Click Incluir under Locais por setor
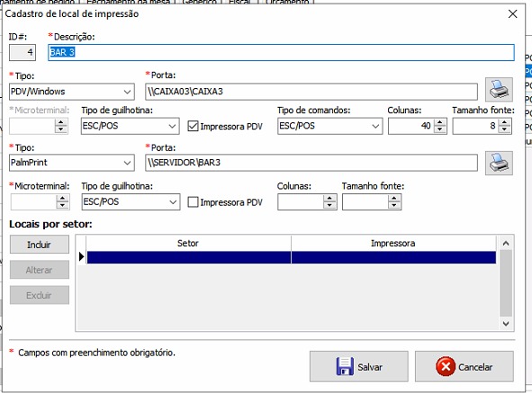The image size is (532, 393). coord(40,245)
